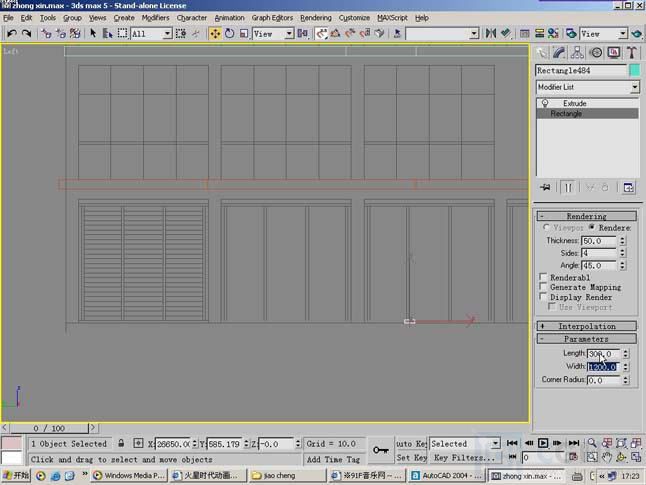Toggle Extrude modifier lightbulb visibility
Viewport: 646px width, 485px height.
(545, 103)
